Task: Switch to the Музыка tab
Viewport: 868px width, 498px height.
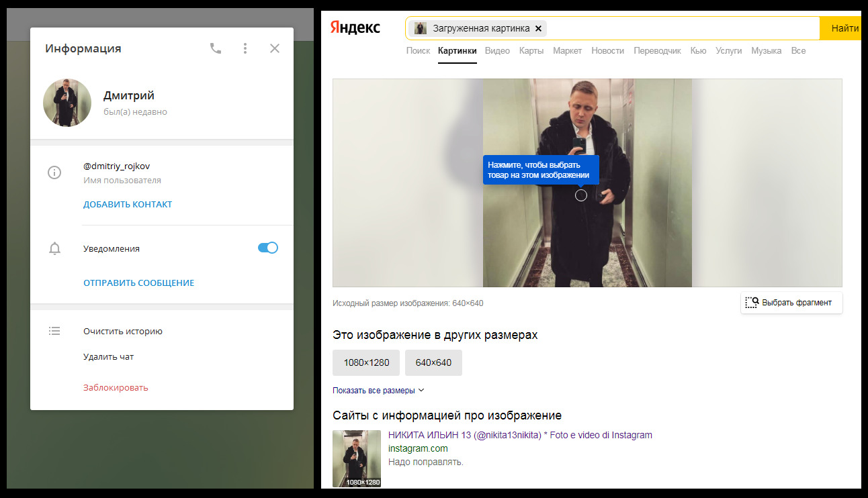Action: pyautogui.click(x=766, y=50)
